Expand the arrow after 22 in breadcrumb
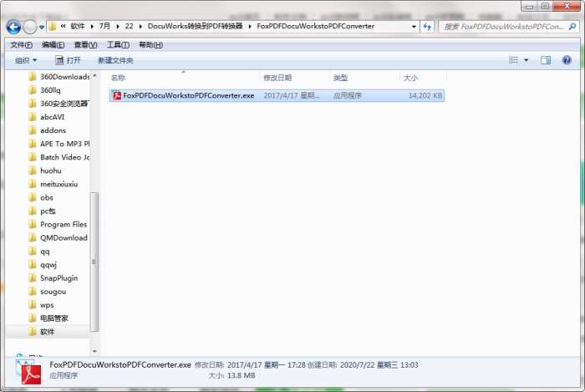585x392 pixels. pos(140,27)
